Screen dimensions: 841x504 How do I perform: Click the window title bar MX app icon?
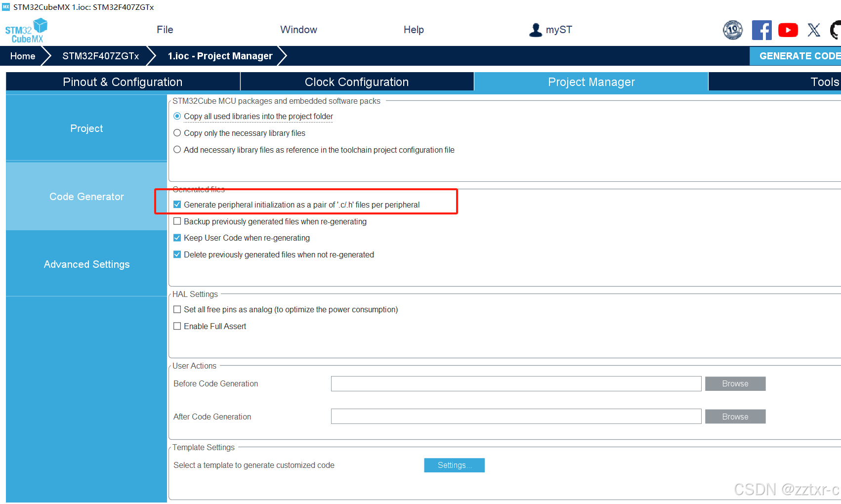[x=6, y=7]
